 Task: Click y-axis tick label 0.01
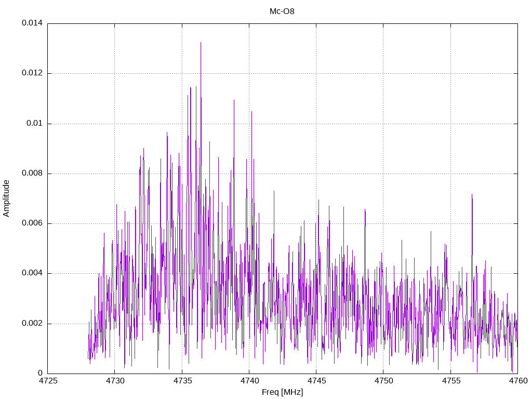click(x=35, y=123)
